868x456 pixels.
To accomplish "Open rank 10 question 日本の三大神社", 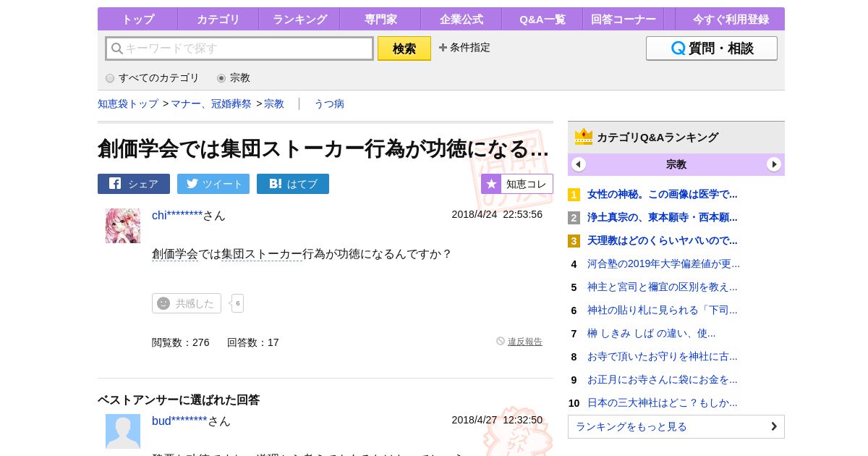I will (x=663, y=402).
